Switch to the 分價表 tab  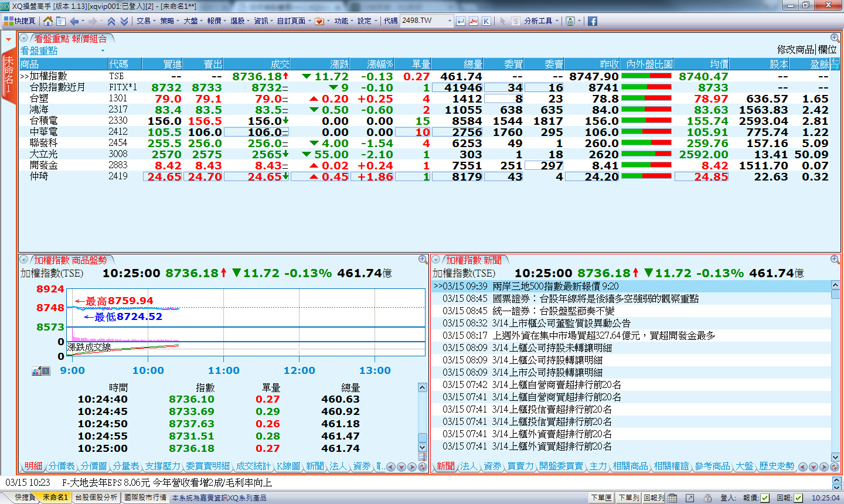coord(62,466)
